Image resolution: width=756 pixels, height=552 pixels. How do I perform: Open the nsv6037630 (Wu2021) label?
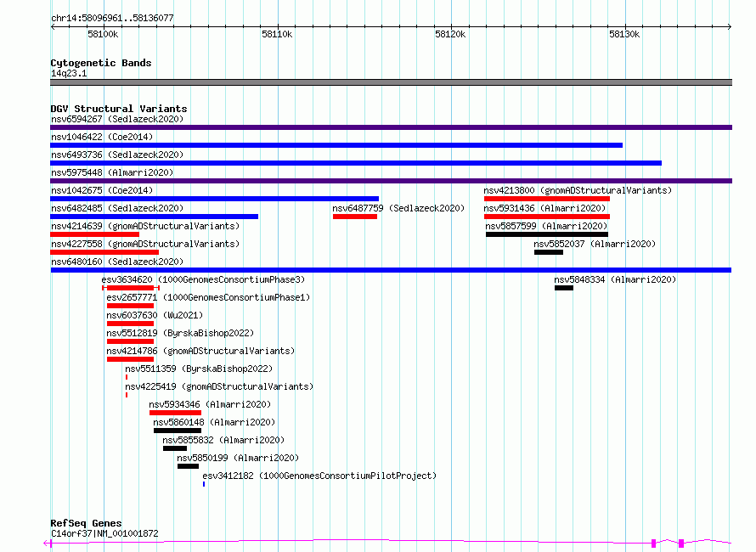(155, 315)
